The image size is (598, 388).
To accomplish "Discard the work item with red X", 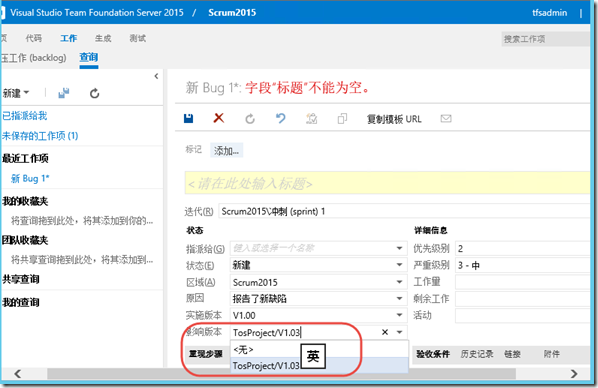I will pyautogui.click(x=219, y=118).
